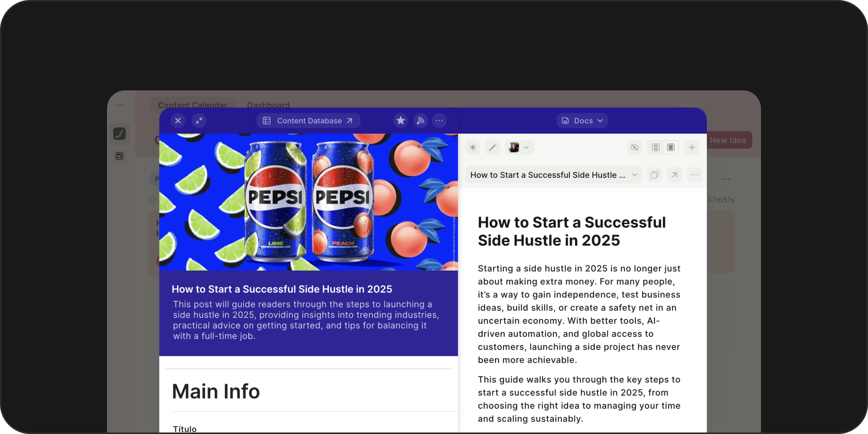Image resolution: width=868 pixels, height=434 pixels.
Task: Toggle the hide fields eye-off icon
Action: click(x=634, y=147)
